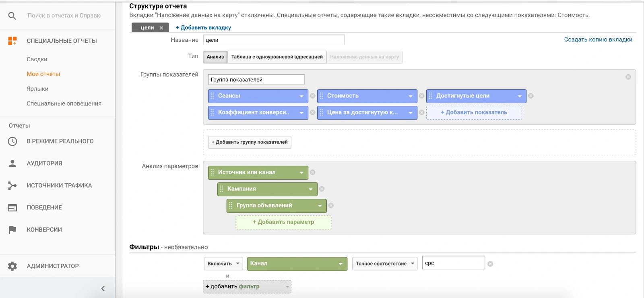Screen dimensions: 644x298
Task: Click the search magnifier icon
Action: (12, 16)
